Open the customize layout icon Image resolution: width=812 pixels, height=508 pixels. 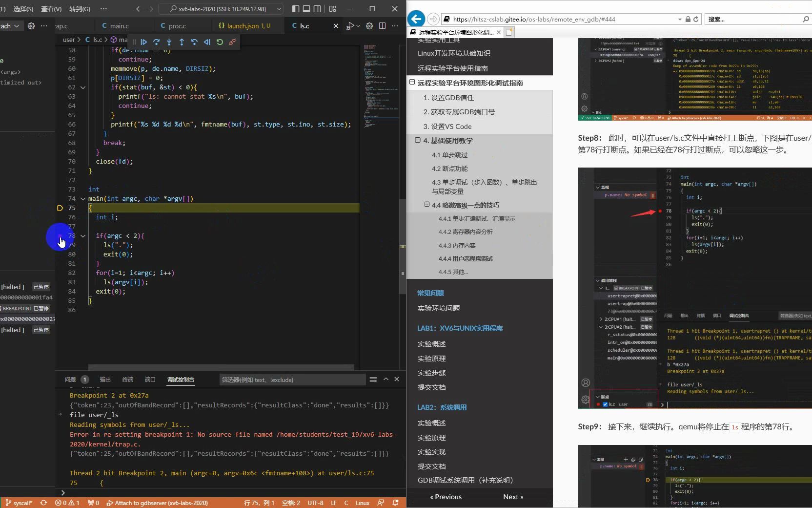(333, 9)
